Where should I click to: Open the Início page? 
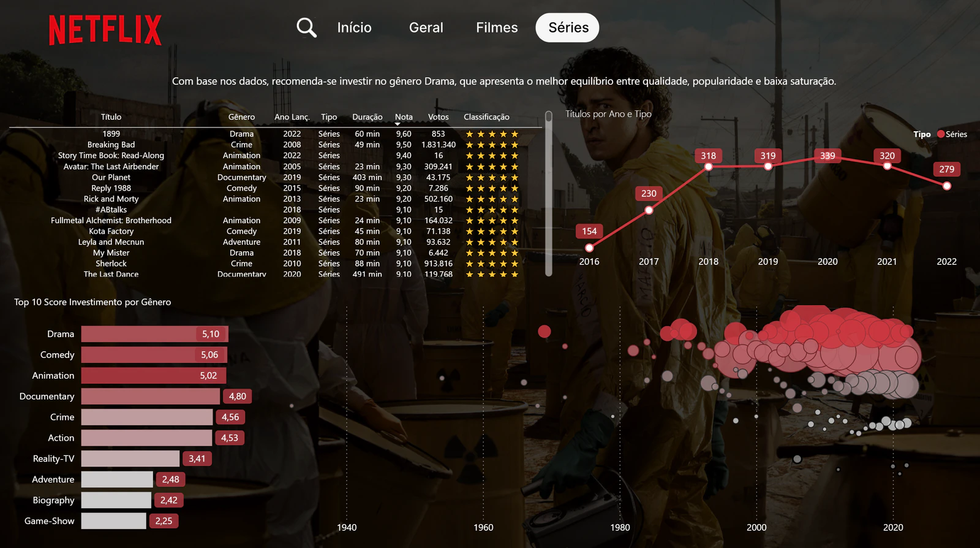pos(354,28)
